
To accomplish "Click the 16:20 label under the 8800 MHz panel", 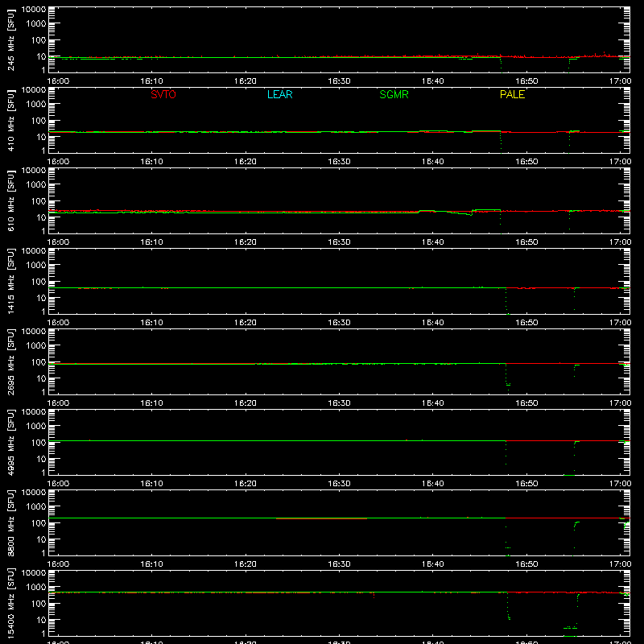I will [246, 564].
